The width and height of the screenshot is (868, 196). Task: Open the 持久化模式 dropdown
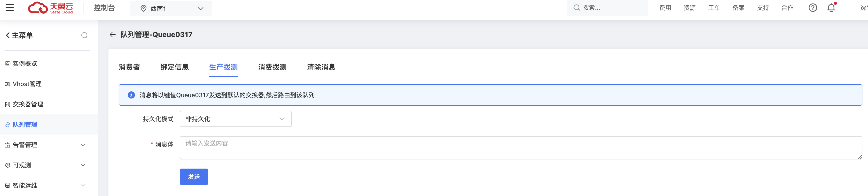(x=235, y=119)
